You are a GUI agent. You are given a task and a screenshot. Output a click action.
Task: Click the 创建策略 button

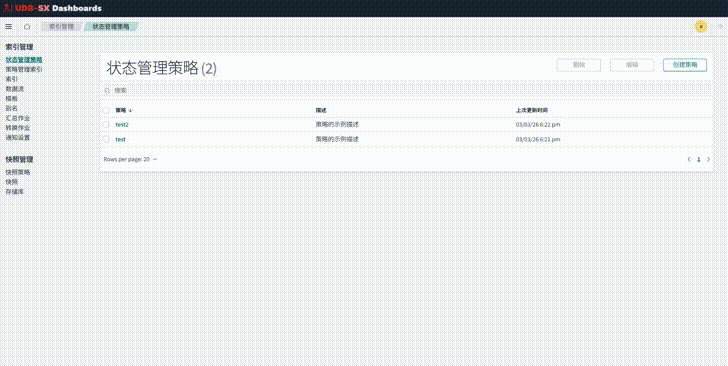[x=685, y=65]
